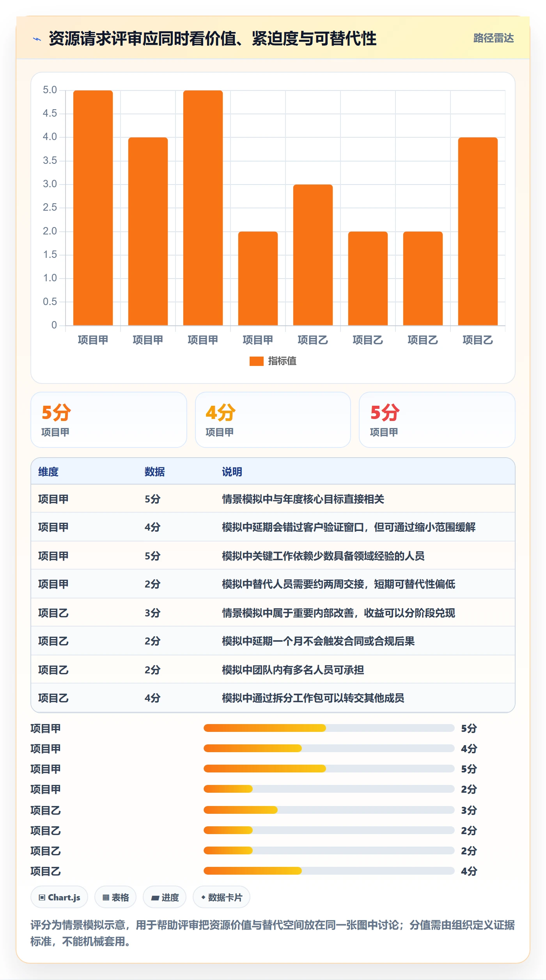Open the red 5分 项目甲 data card
Screen dimensions: 546x980
(437, 420)
